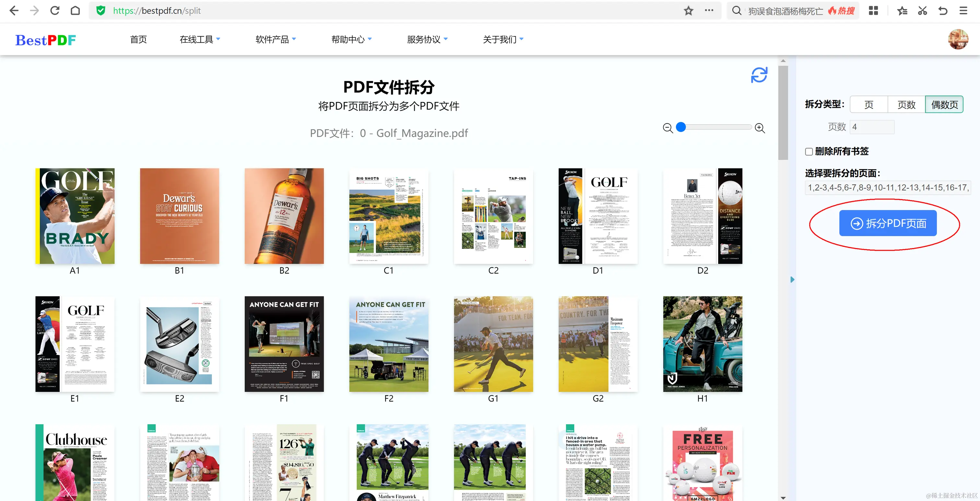Click the thumbnail zoom slider handle
This screenshot has height=501, width=980.
tap(681, 127)
